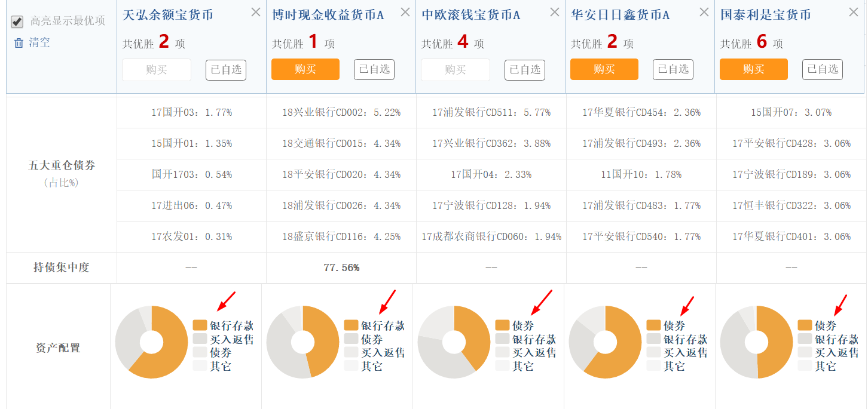This screenshot has width=868, height=409.
Task: Click the 77.56% 持债集中度 value
Action: click(340, 267)
